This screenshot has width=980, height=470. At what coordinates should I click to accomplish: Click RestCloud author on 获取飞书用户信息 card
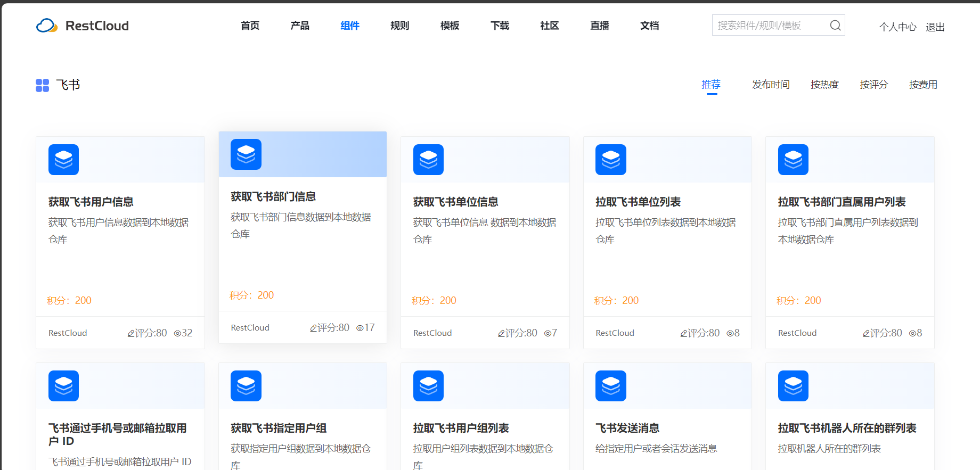coord(68,333)
